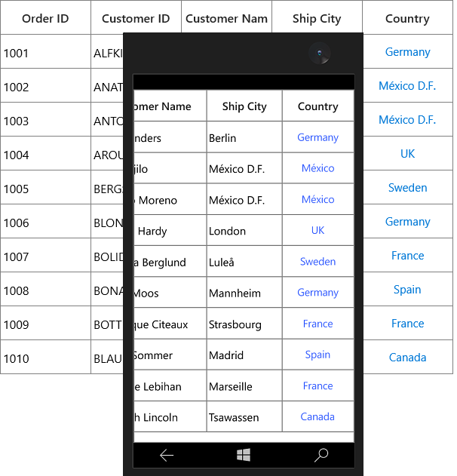Image resolution: width=457 pixels, height=476 pixels.
Task: Select the 1004 order ID cell
Action: [45, 153]
